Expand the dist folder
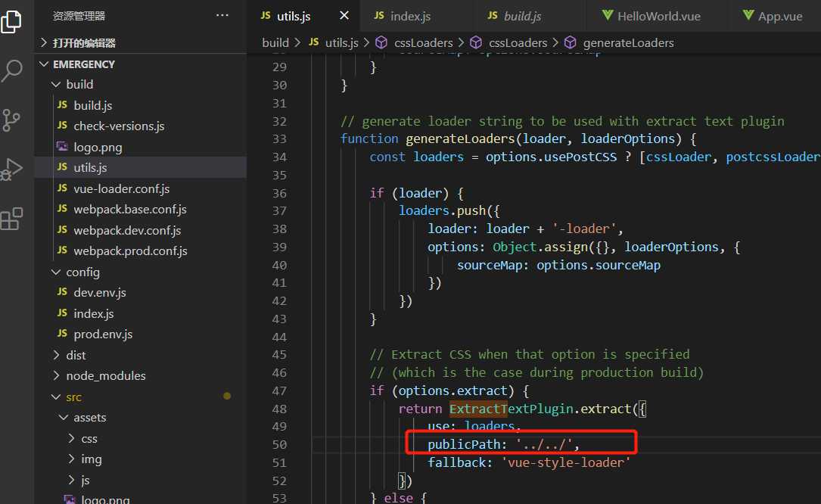821x504 pixels. [140, 355]
